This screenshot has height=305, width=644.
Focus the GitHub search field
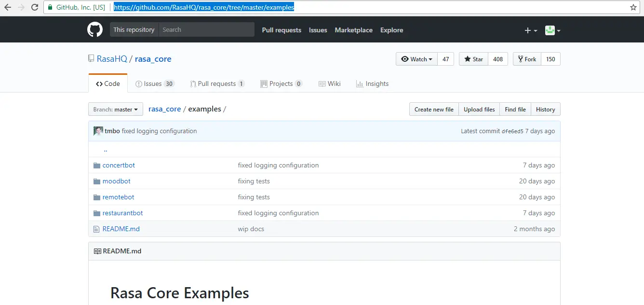coord(207,29)
